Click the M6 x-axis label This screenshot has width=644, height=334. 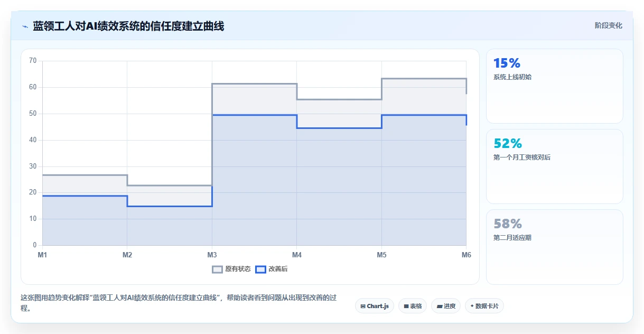466,255
